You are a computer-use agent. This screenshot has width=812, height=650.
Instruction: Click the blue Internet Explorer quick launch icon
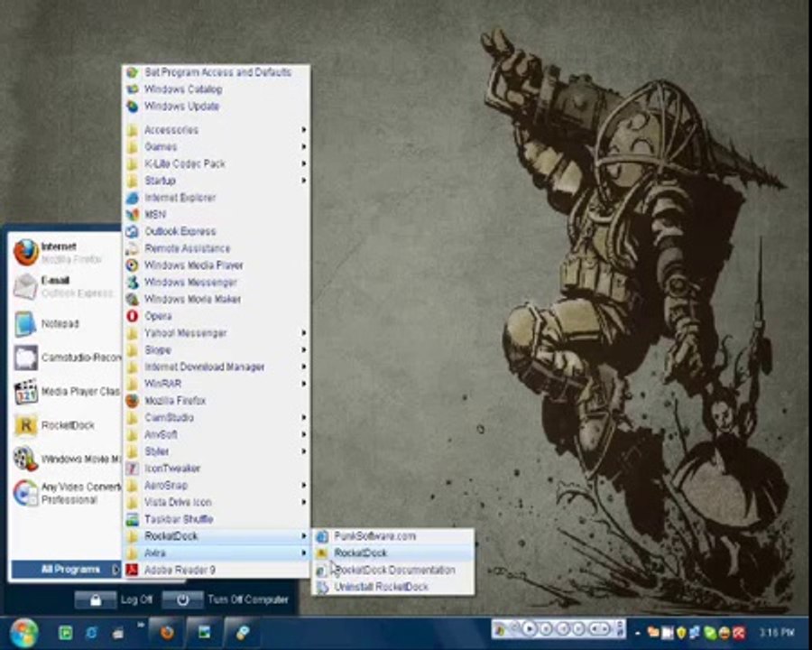click(x=92, y=633)
